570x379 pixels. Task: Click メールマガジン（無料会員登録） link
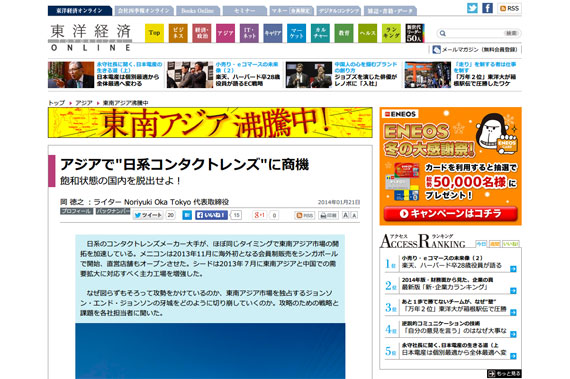click(x=479, y=49)
